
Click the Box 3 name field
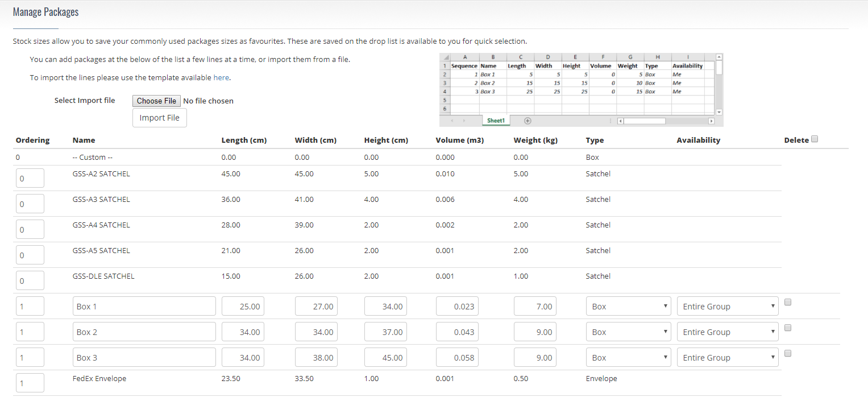(x=144, y=357)
